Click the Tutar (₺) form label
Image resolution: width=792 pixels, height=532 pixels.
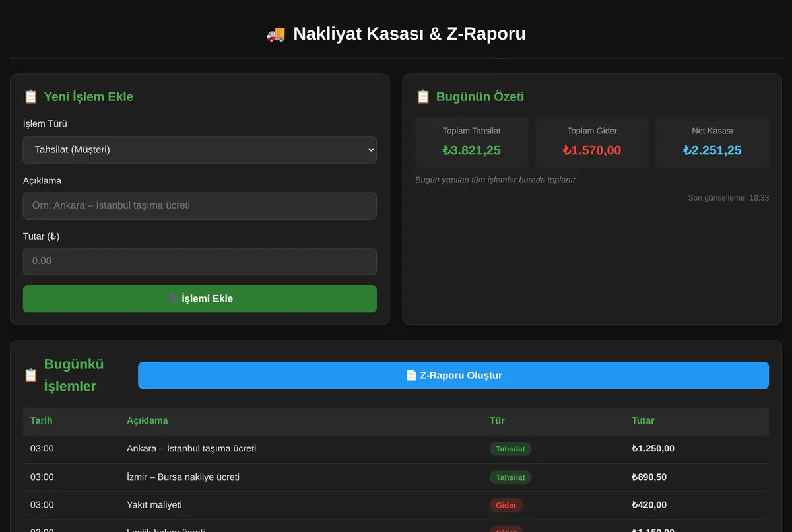[41, 236]
